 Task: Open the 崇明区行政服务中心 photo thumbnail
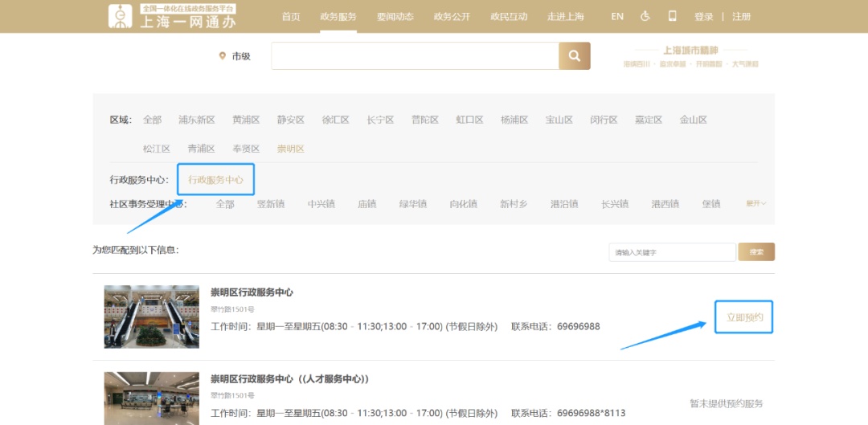pos(152,317)
